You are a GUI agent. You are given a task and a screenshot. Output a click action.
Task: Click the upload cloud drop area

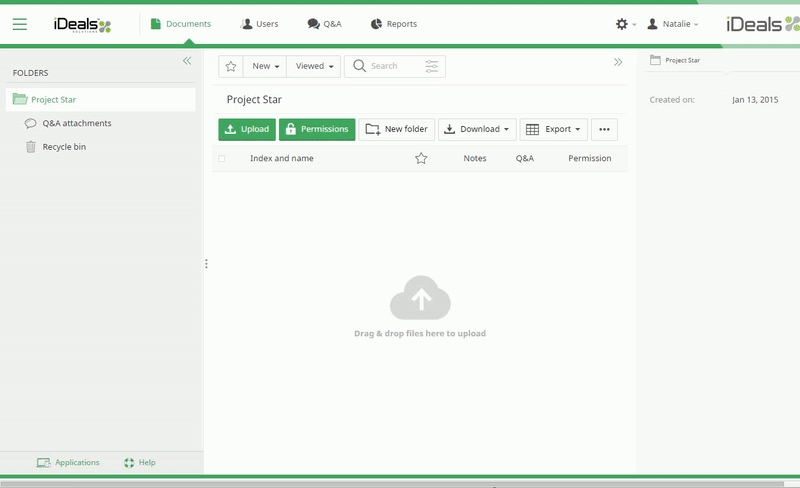pos(420,299)
